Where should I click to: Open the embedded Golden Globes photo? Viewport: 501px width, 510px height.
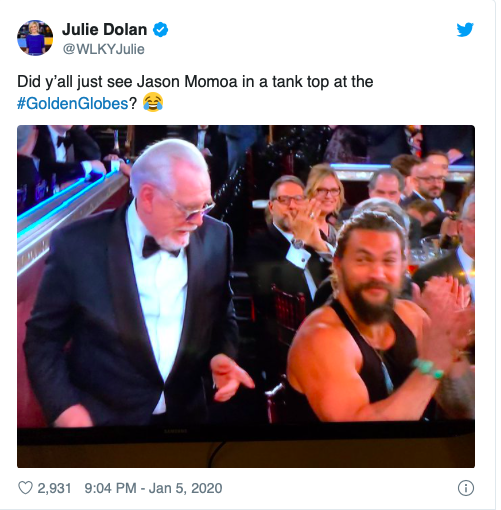point(246,296)
